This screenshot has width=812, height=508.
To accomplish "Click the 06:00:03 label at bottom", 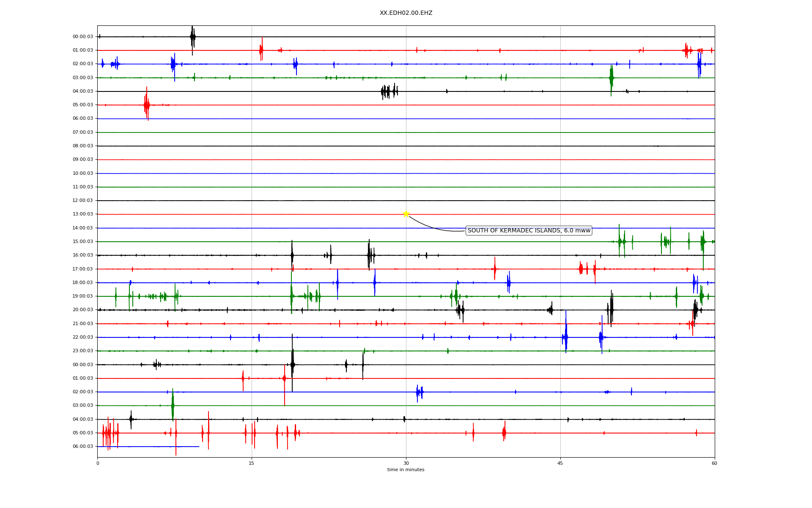I will (x=83, y=447).
